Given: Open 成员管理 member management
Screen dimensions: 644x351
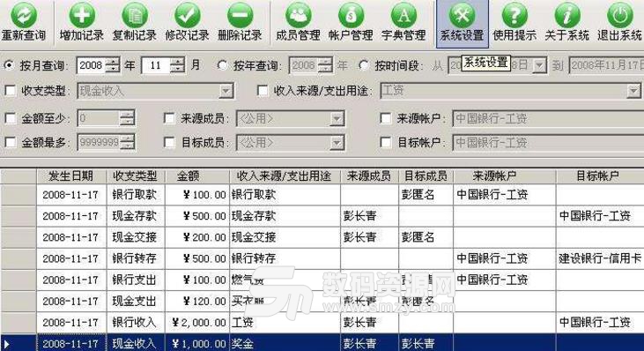Looking at the screenshot, I should click(298, 22).
